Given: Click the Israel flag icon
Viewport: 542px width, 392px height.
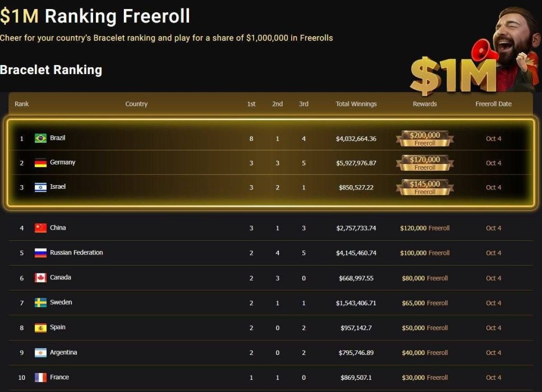Looking at the screenshot, I should 41,187.
